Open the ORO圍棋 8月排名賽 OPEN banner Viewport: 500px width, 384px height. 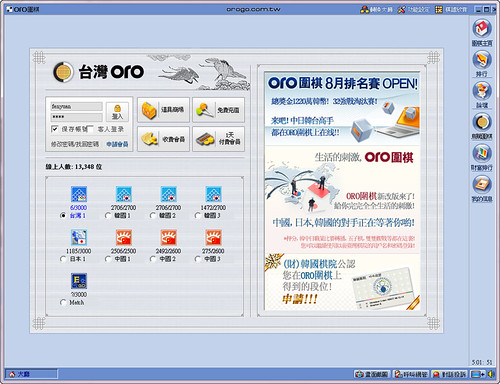tap(342, 108)
